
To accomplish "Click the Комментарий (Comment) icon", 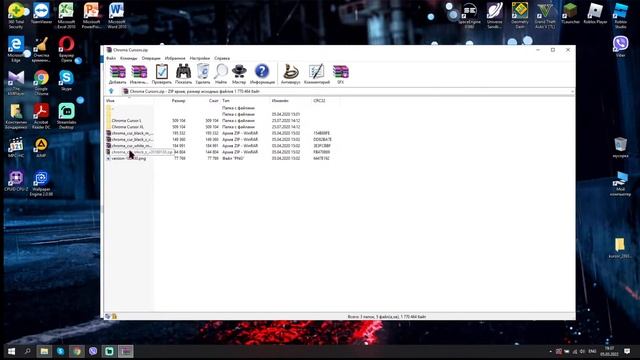I will point(317,74).
